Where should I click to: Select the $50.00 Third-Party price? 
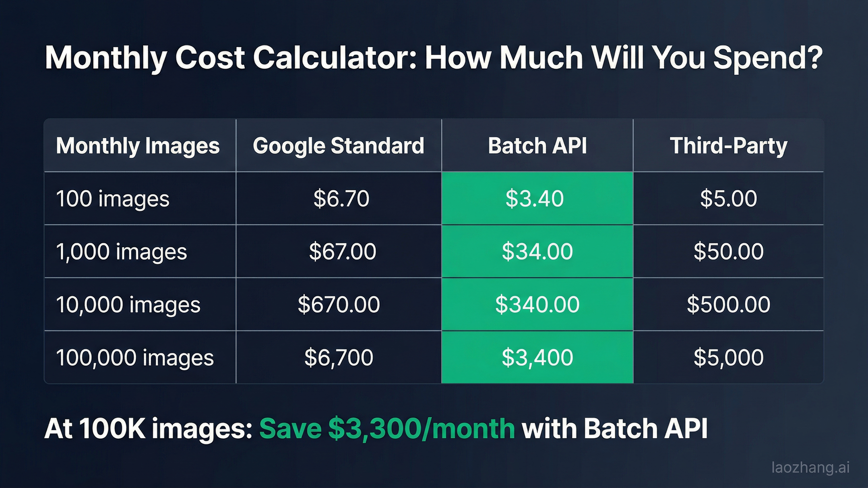coord(728,251)
